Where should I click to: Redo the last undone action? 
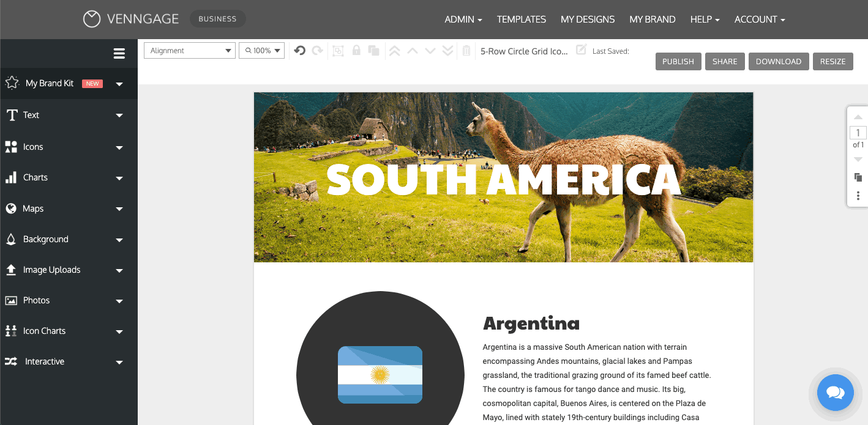tap(318, 51)
